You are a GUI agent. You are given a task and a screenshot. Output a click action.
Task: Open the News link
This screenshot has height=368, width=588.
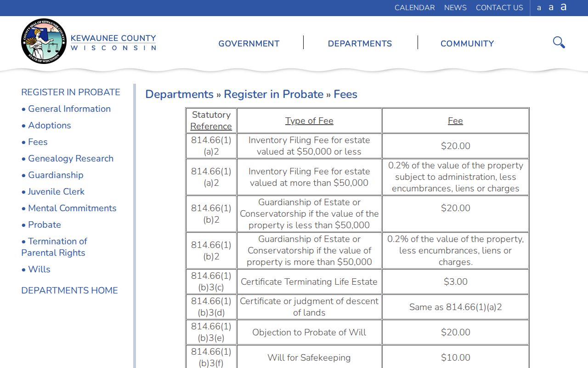455,8
